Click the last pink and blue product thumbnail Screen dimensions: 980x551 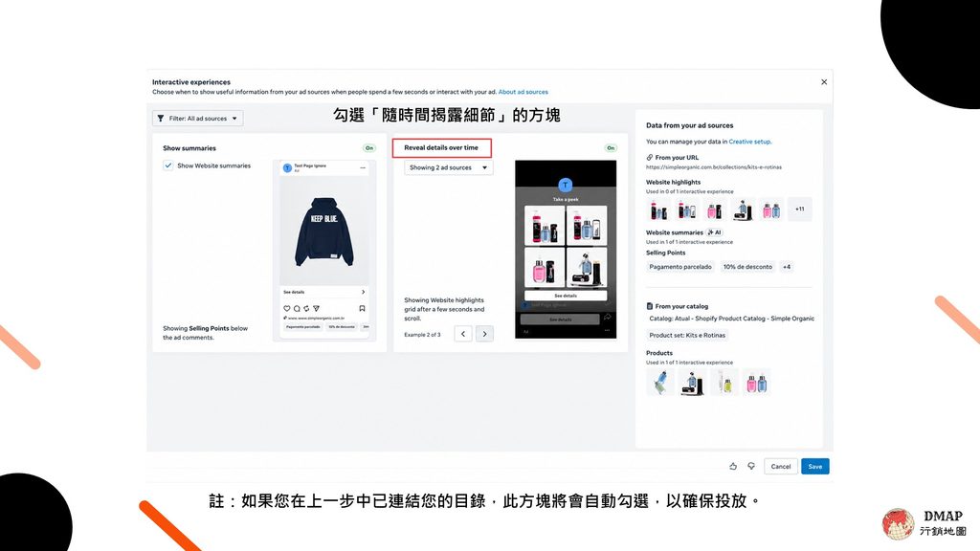coord(756,382)
